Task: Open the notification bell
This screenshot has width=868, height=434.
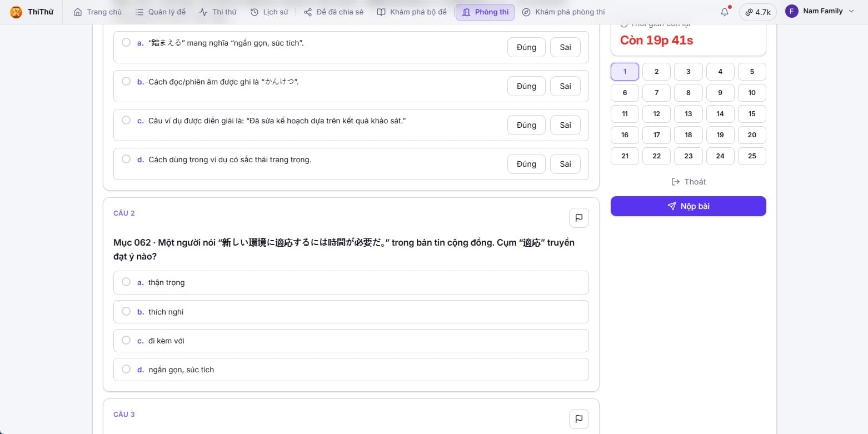Action: [725, 12]
